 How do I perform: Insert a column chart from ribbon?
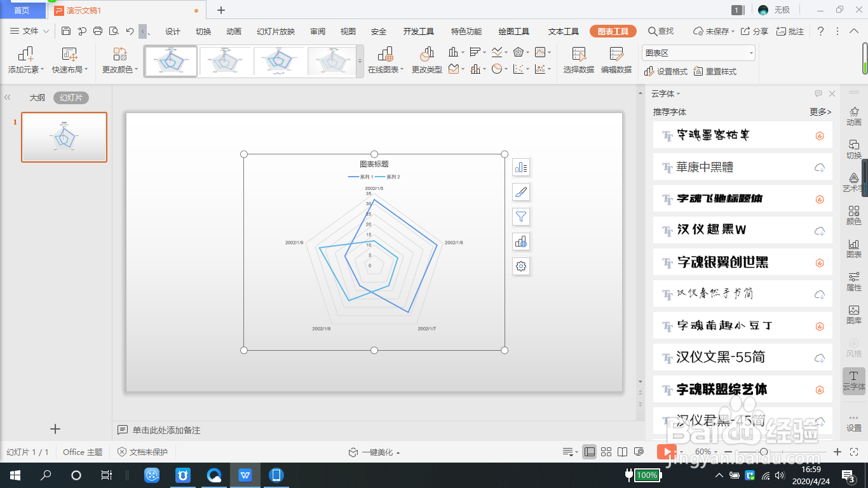[456, 52]
